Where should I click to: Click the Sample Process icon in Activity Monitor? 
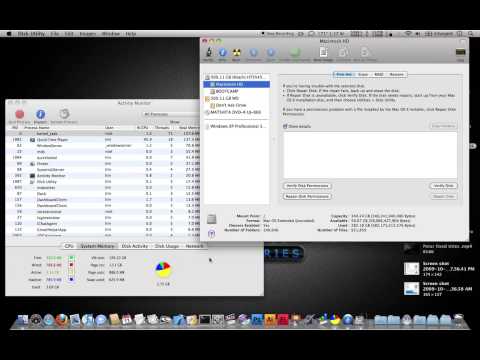[x=64, y=114]
